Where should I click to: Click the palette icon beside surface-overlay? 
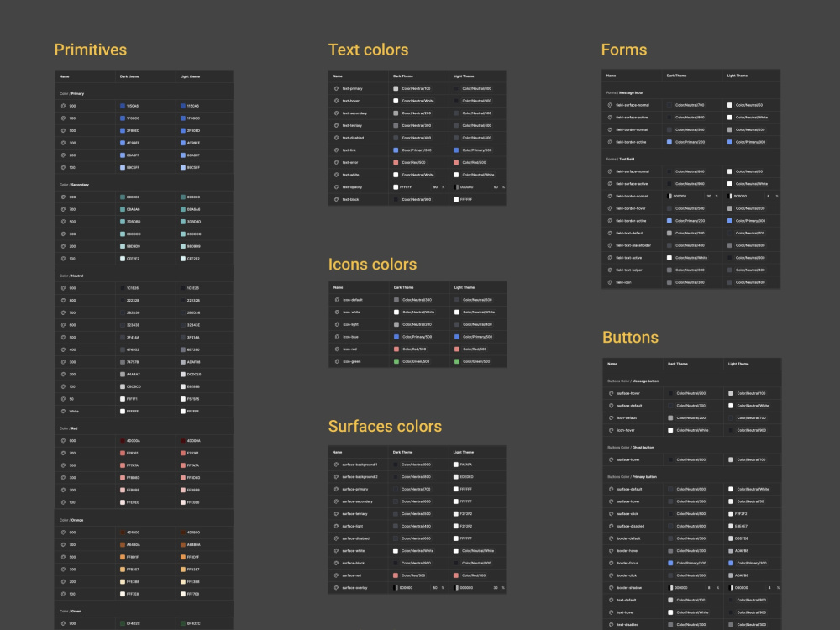[337, 588]
